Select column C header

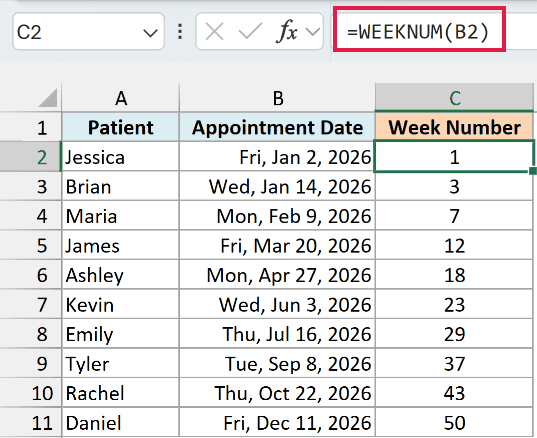tap(454, 98)
